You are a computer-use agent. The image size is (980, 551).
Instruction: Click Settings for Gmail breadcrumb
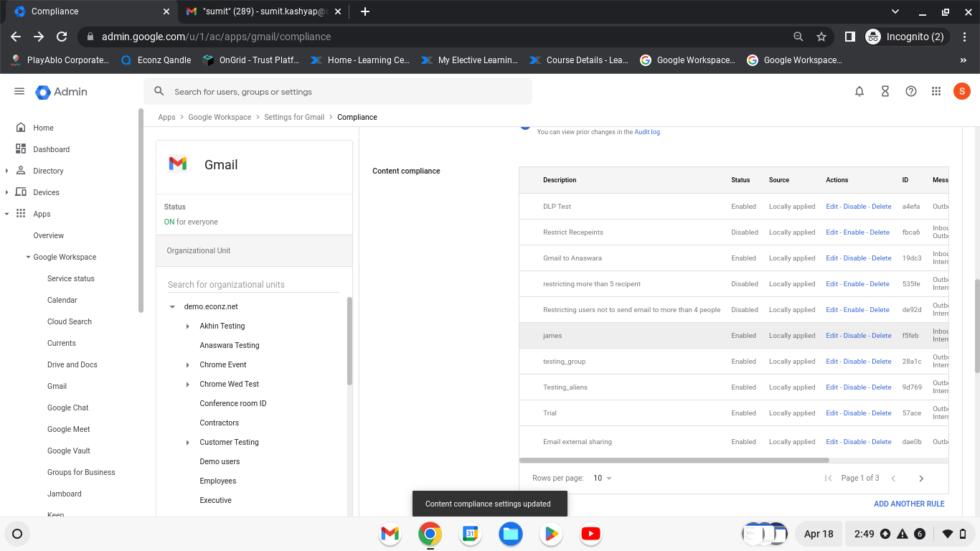(x=294, y=117)
